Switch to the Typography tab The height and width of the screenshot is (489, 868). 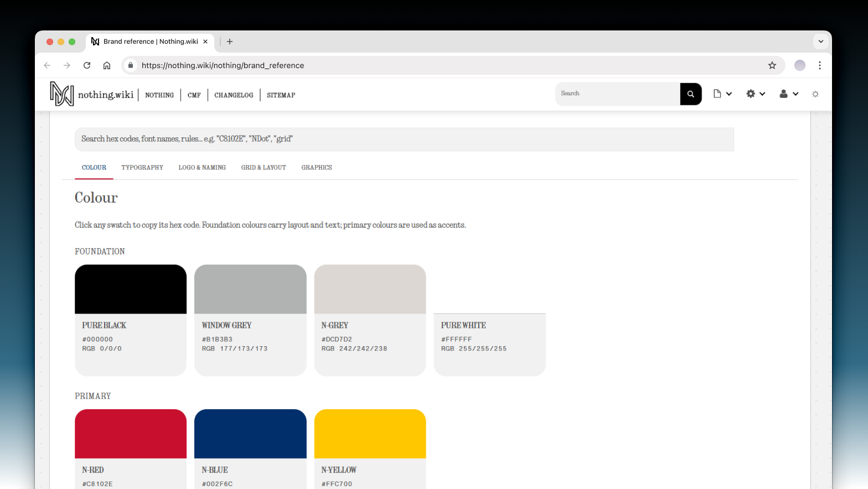click(x=142, y=168)
